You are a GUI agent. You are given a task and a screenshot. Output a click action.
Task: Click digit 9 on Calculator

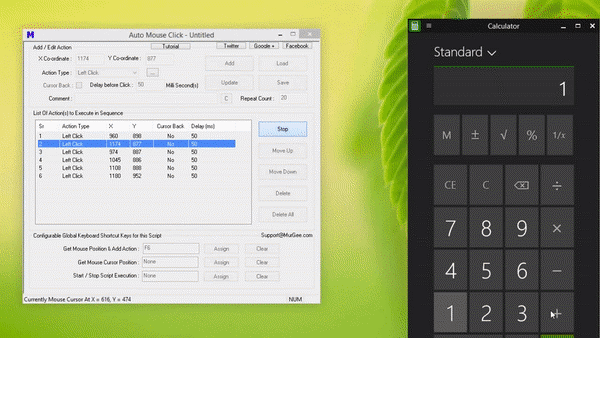tap(521, 228)
